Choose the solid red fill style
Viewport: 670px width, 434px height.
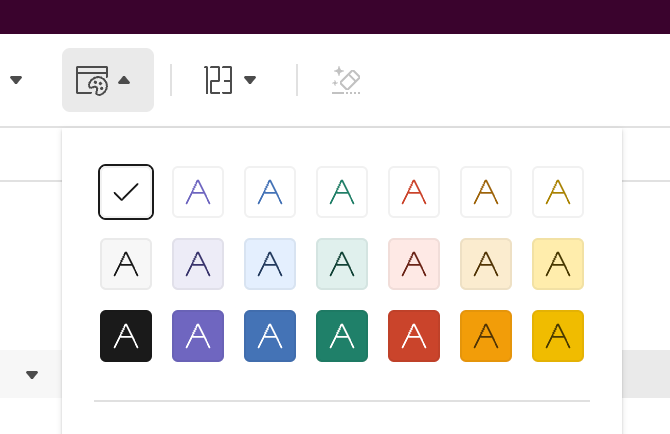414,336
